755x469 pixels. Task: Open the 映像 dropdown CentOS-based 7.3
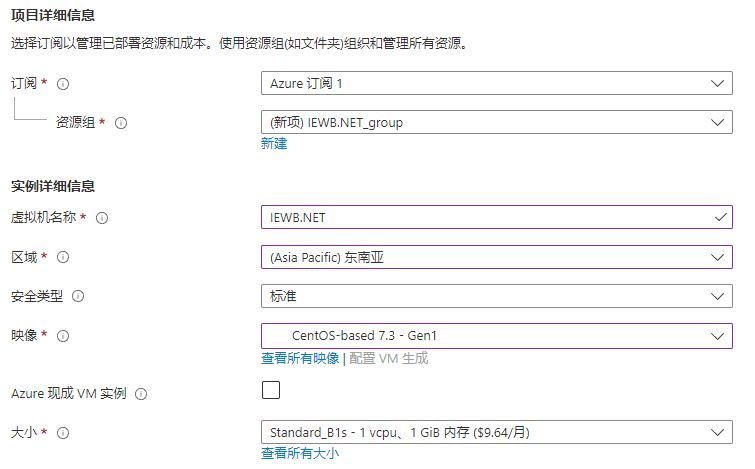(x=497, y=336)
